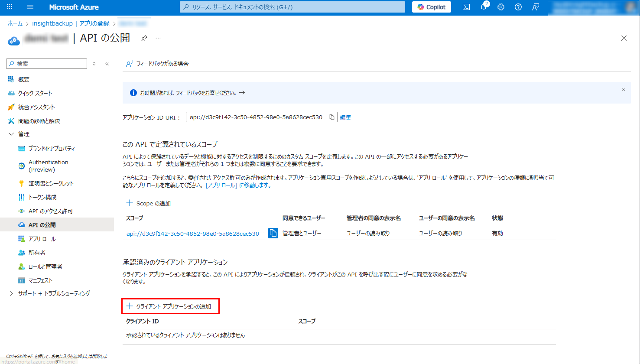
Task: Collapse the sidebar menu with double chevron
Action: 107,64
